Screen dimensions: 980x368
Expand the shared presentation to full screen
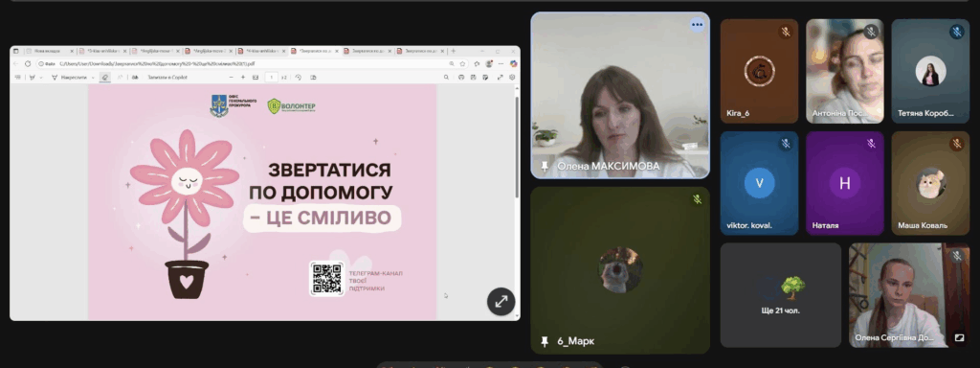pyautogui.click(x=501, y=302)
